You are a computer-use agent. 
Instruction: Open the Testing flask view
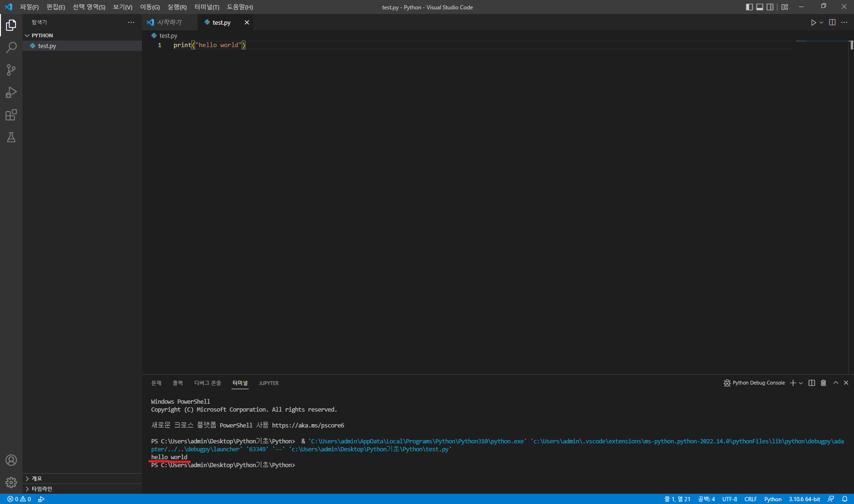[x=11, y=137]
